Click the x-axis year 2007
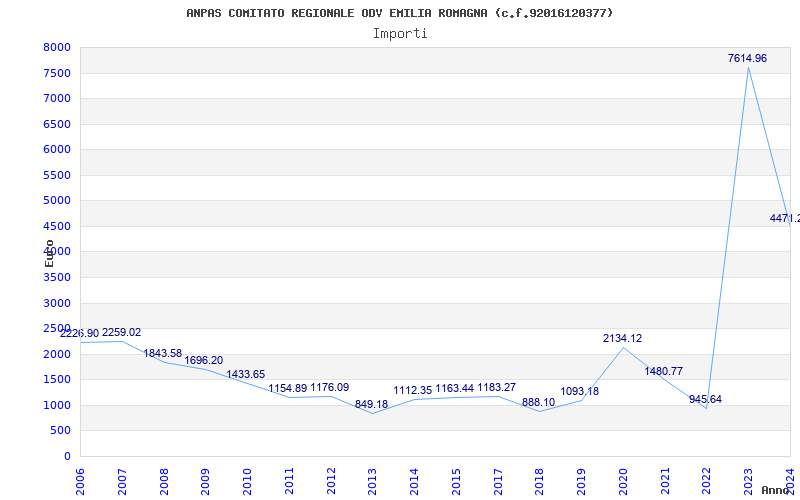The width and height of the screenshot is (800, 500). coord(122,482)
